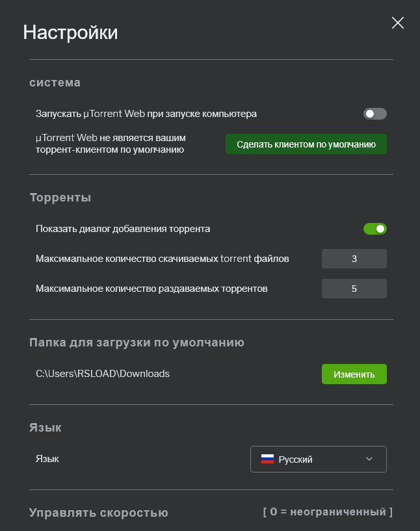
Task: Enable launching µTorrent Web at computer startup
Action: click(374, 114)
